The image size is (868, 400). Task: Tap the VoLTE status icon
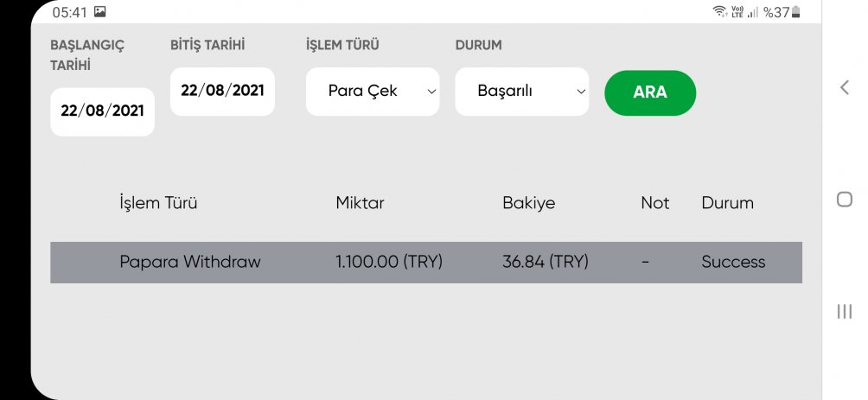click(x=737, y=11)
